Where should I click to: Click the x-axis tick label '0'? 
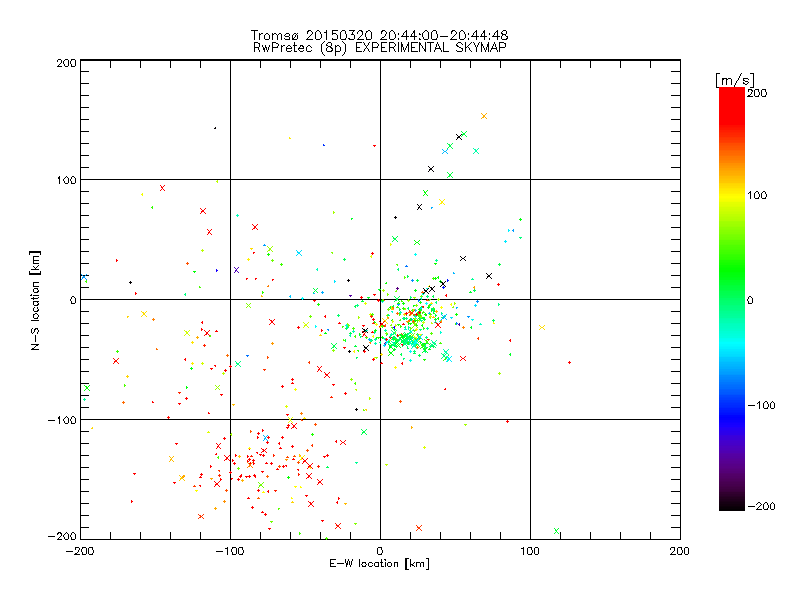click(380, 551)
